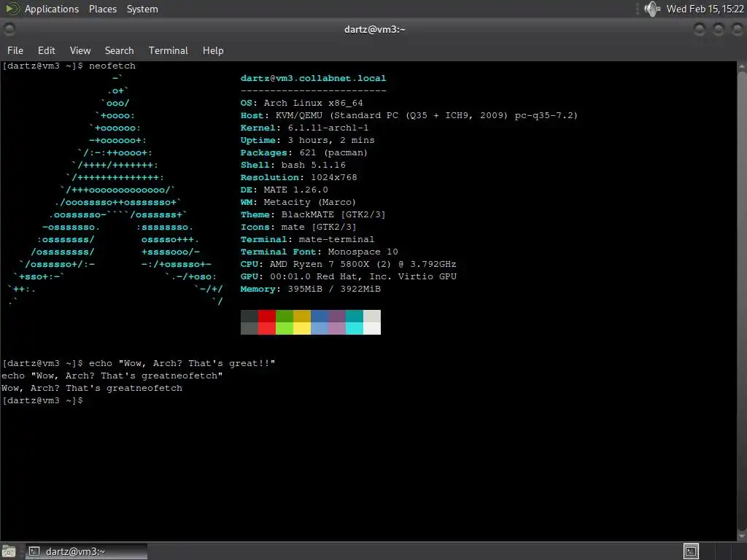
Task: Click the "Uptime: 3 hours, 2 mins" line
Action: click(x=307, y=140)
